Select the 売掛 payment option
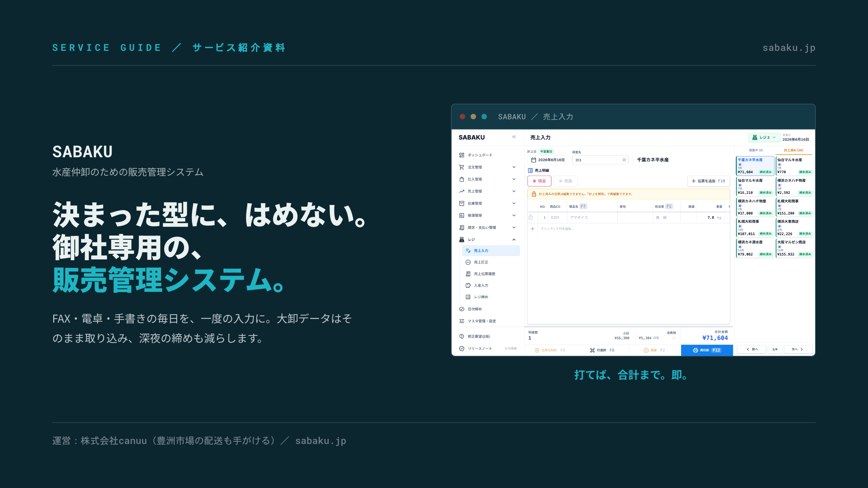The height and width of the screenshot is (488, 868). [x=566, y=181]
